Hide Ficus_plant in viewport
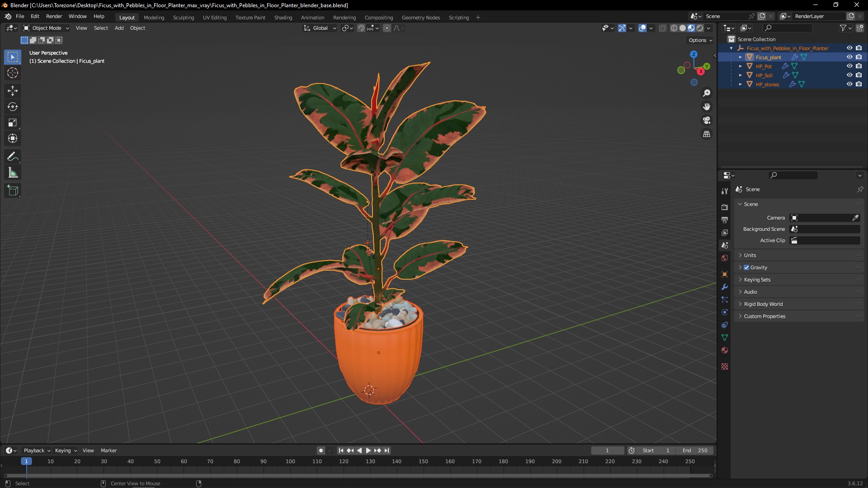Image resolution: width=868 pixels, height=488 pixels. [x=849, y=57]
